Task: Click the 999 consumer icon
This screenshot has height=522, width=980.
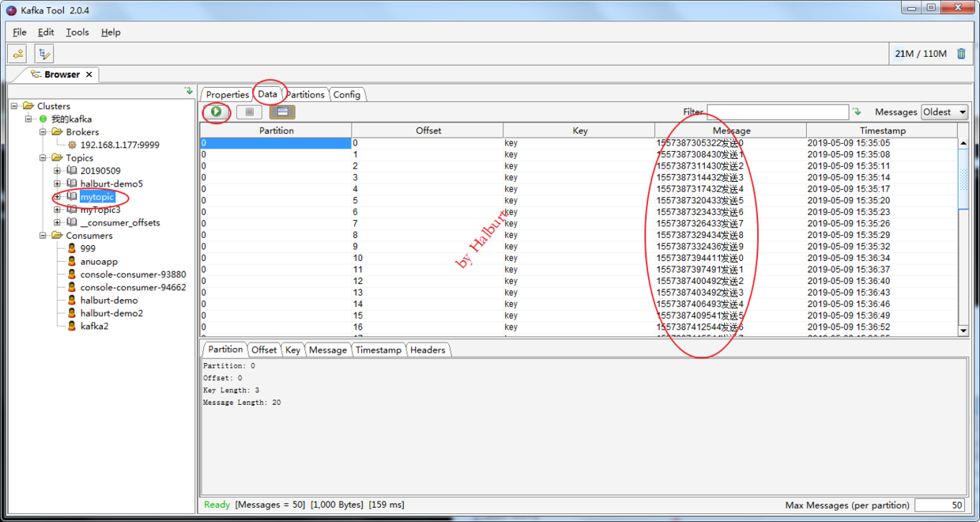Action: coord(71,248)
